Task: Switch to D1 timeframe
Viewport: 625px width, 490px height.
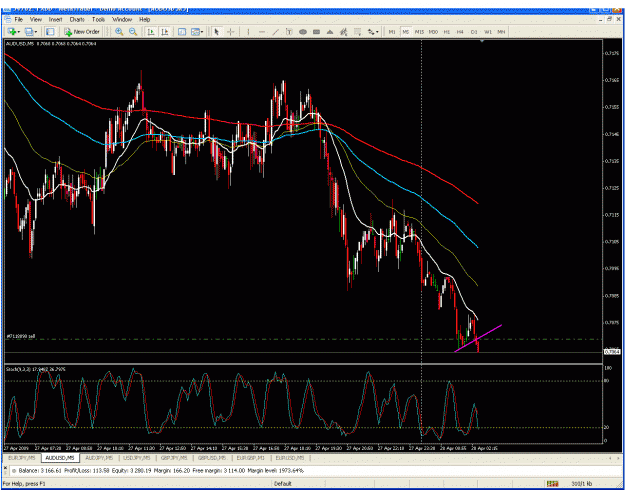Action: (x=474, y=32)
